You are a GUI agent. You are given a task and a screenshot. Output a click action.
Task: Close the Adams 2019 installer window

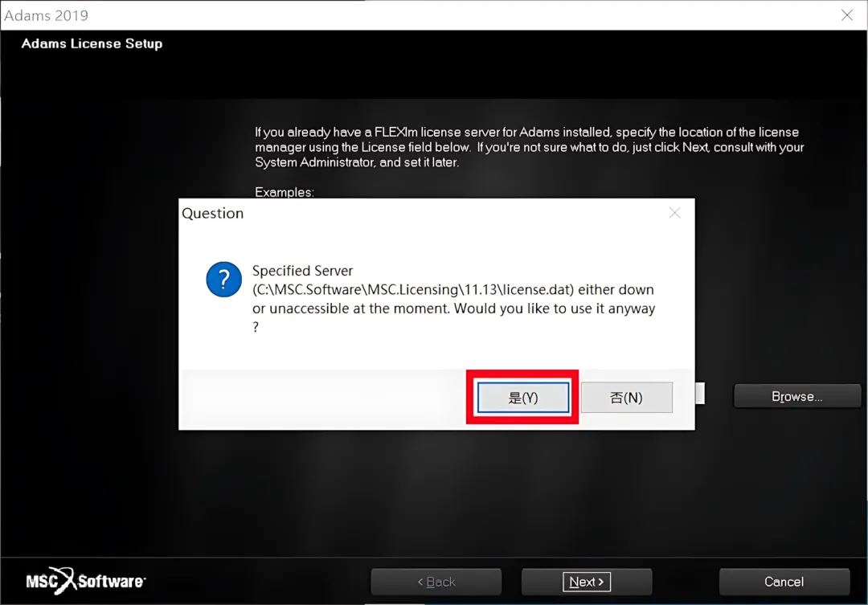pos(847,15)
